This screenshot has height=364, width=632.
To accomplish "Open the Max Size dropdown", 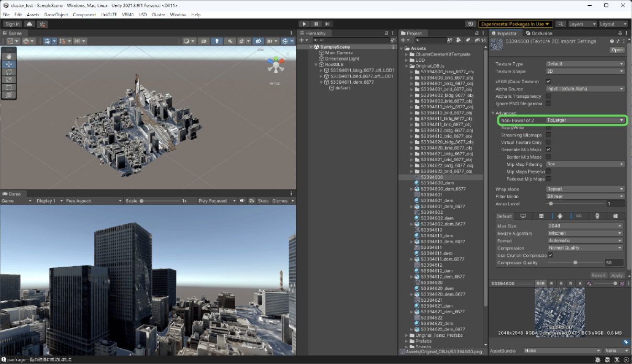I will tap(585, 226).
